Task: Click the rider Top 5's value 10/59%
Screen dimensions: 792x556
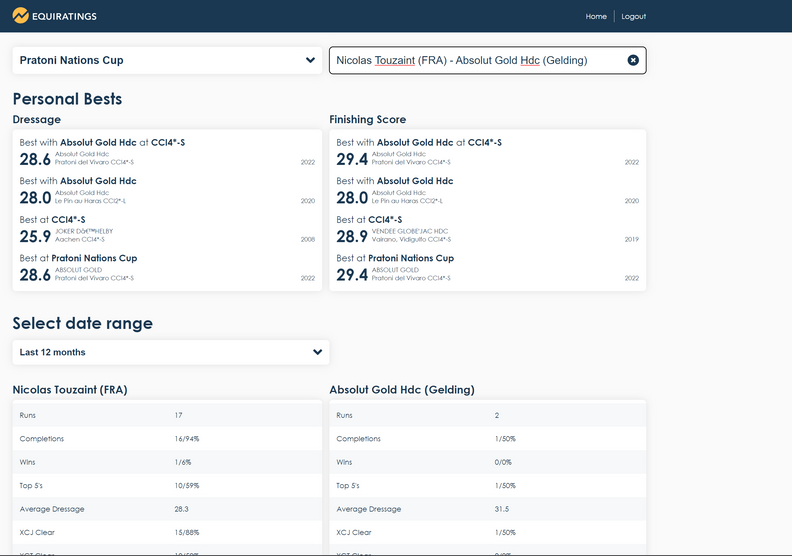Action: tap(187, 486)
